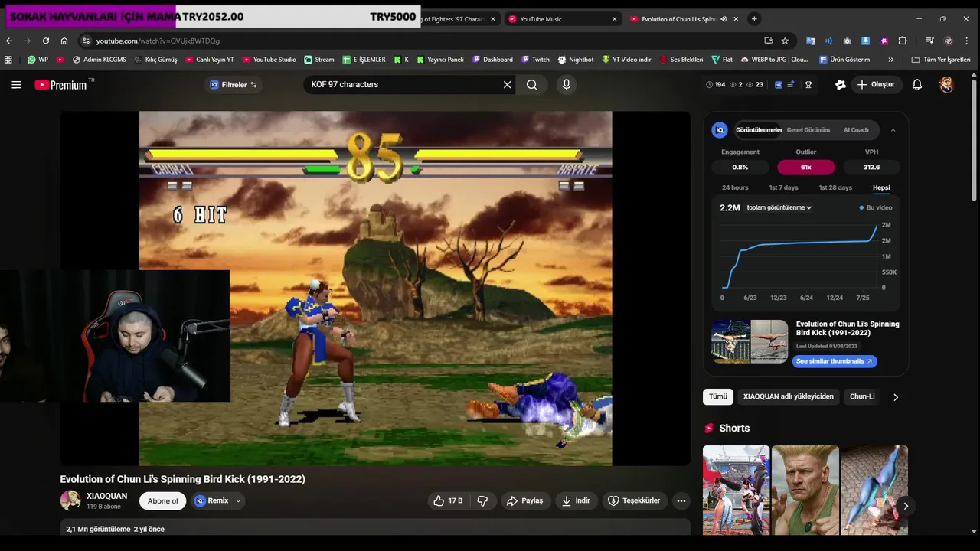Image resolution: width=980 pixels, height=551 pixels.
Task: Switch to AI Coach tab
Action: point(856,130)
